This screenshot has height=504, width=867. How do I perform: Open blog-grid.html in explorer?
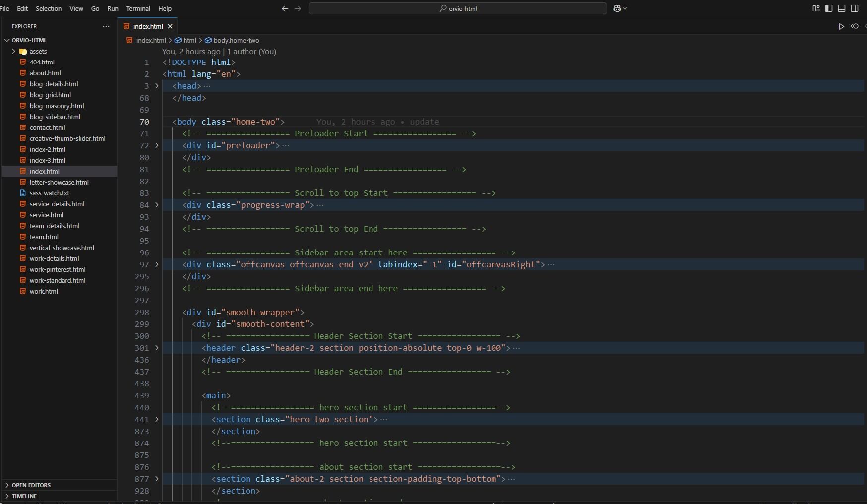(50, 95)
